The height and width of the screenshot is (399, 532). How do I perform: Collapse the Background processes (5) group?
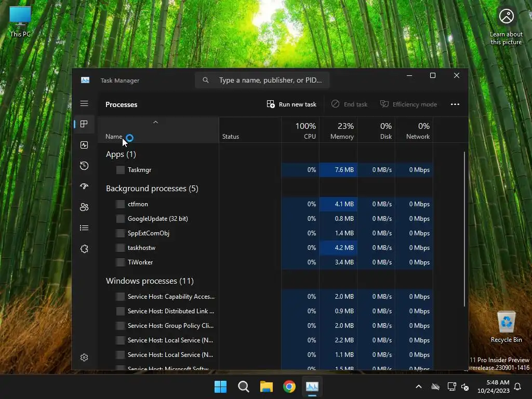tap(152, 189)
